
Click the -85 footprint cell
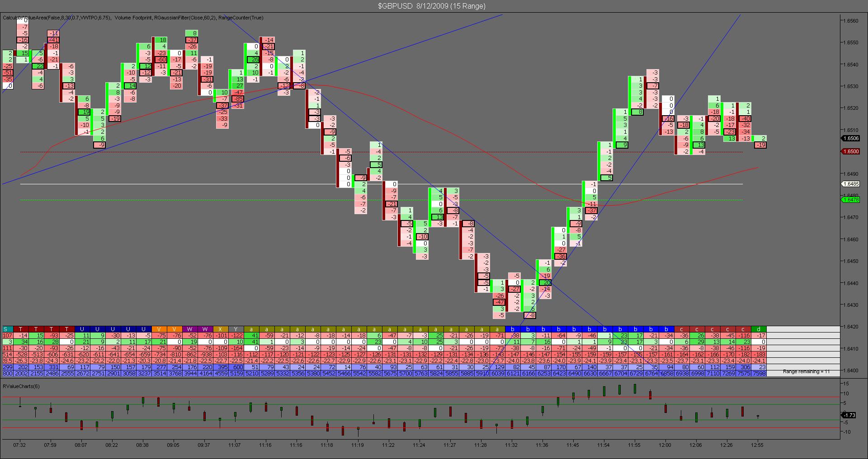237,99
